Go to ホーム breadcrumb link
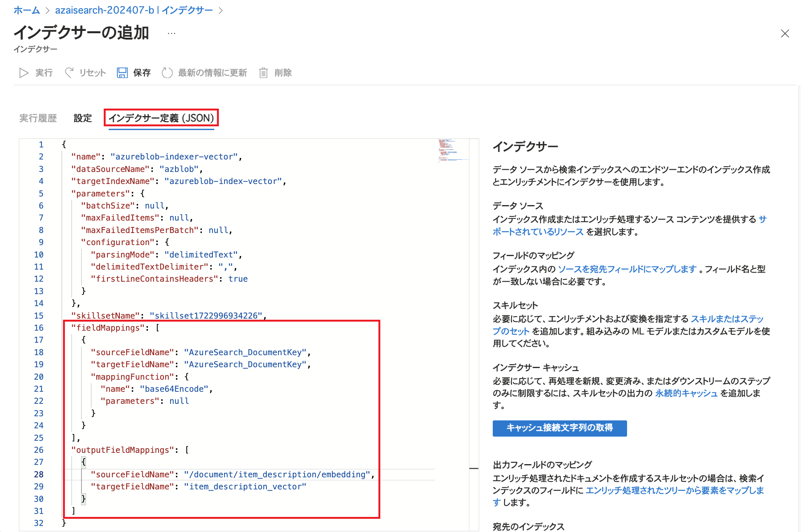Screen dimensions: 801x532 coord(27,10)
